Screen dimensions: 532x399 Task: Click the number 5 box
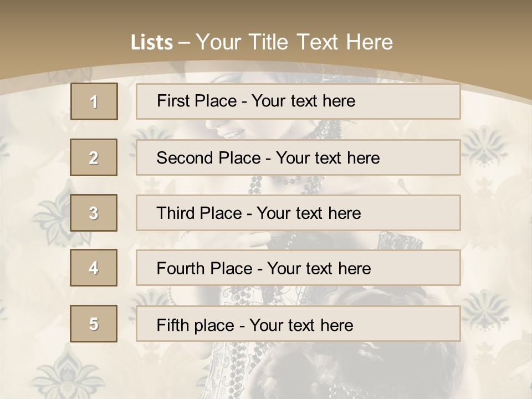point(94,324)
